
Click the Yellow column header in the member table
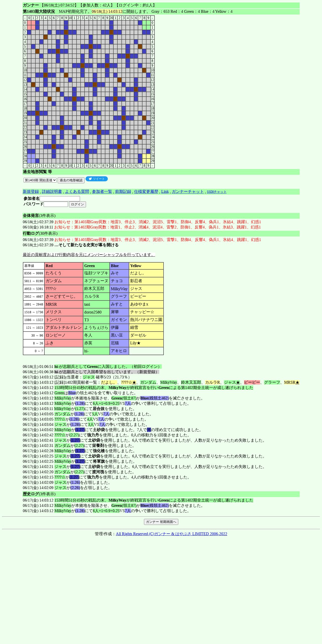[146, 266]
